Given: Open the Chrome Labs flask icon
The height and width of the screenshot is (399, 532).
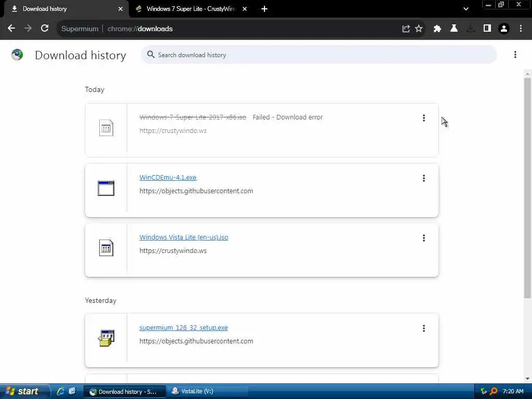Looking at the screenshot, I should coord(454,29).
